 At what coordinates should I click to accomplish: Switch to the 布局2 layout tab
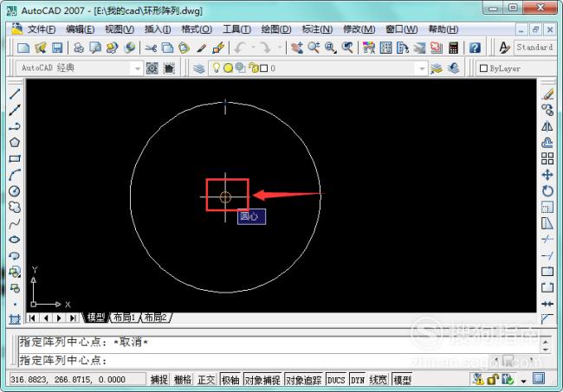(155, 318)
